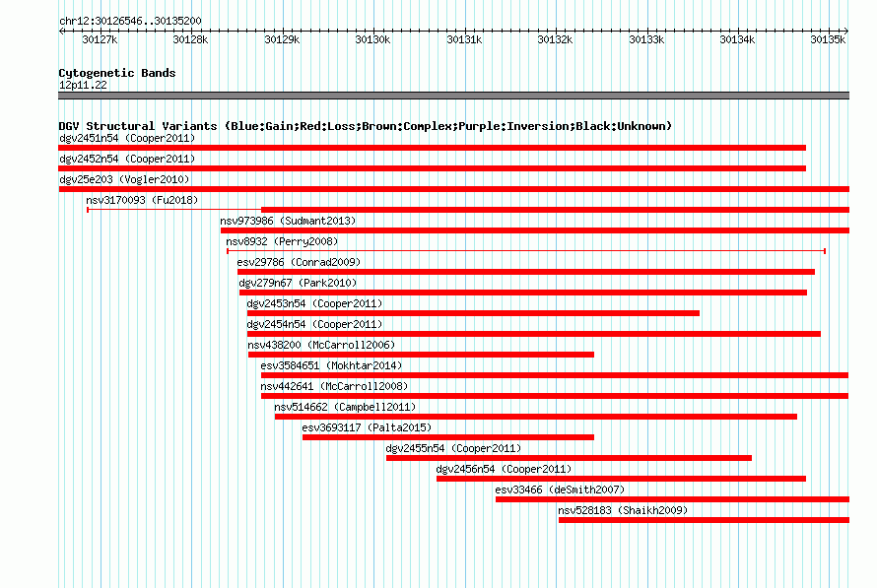The width and height of the screenshot is (877, 588).
Task: Click the esv33466 (deSmith2007) label
Action: [x=560, y=490]
